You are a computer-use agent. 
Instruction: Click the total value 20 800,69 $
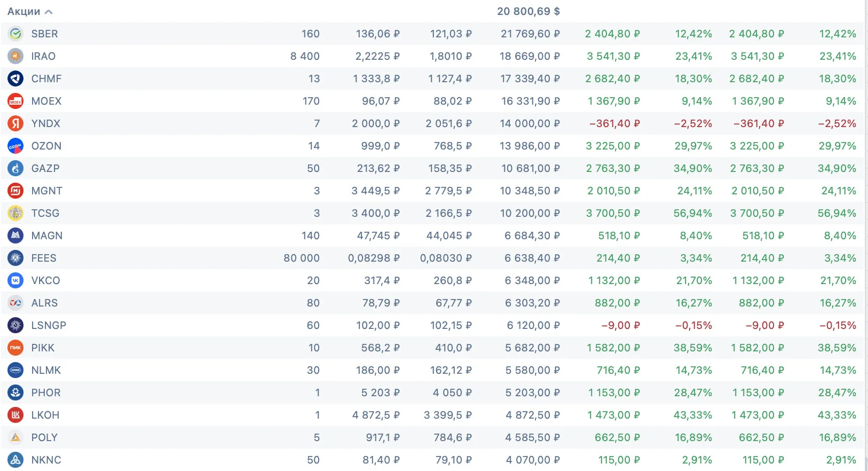click(x=528, y=11)
